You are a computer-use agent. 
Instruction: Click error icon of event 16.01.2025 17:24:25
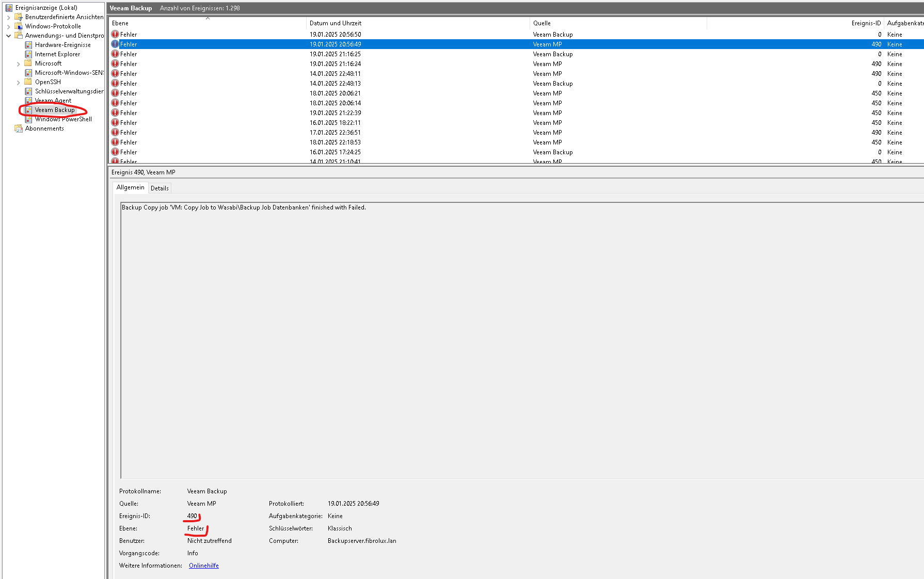115,152
